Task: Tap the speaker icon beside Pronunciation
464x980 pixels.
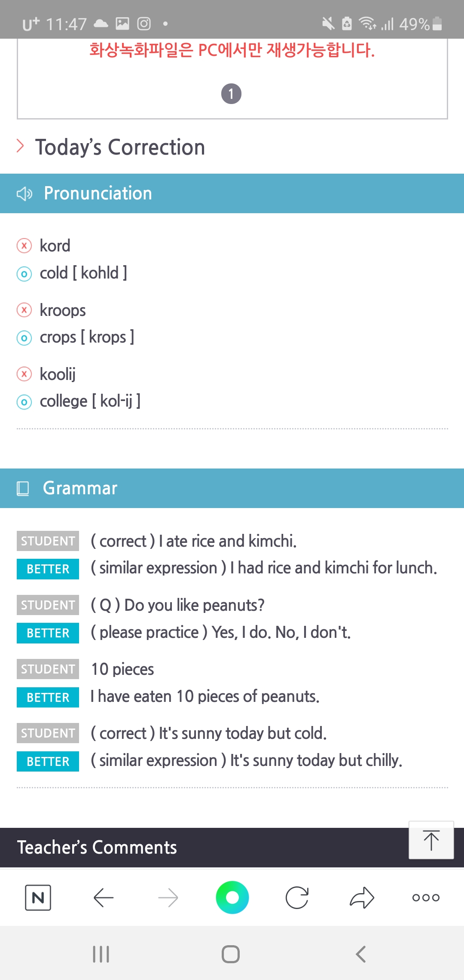Action: tap(24, 194)
